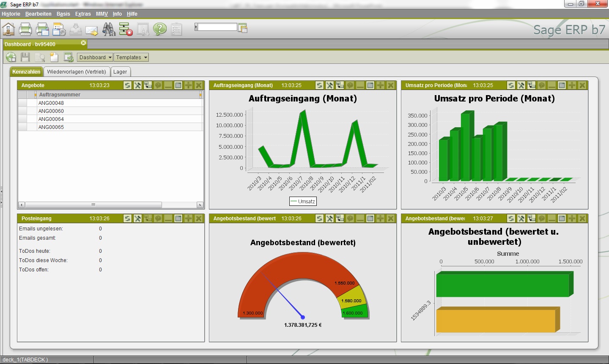Switch to Kennzahlen tab
The image size is (609, 364).
coord(26,72)
